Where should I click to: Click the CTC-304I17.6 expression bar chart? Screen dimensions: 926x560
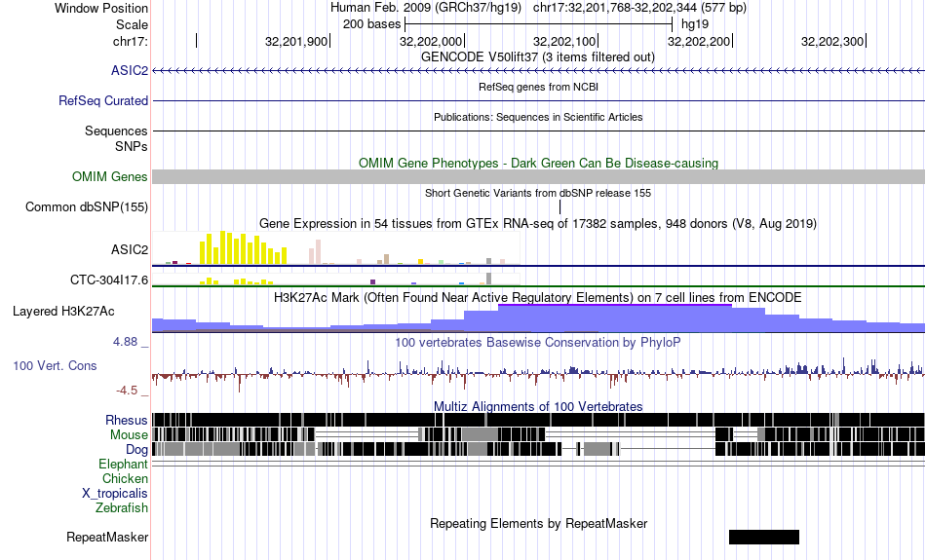[x=336, y=279]
